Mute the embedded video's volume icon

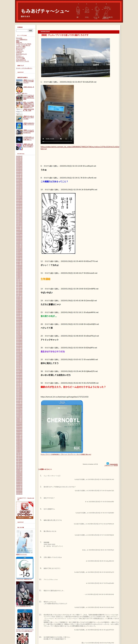tap(61, 139)
